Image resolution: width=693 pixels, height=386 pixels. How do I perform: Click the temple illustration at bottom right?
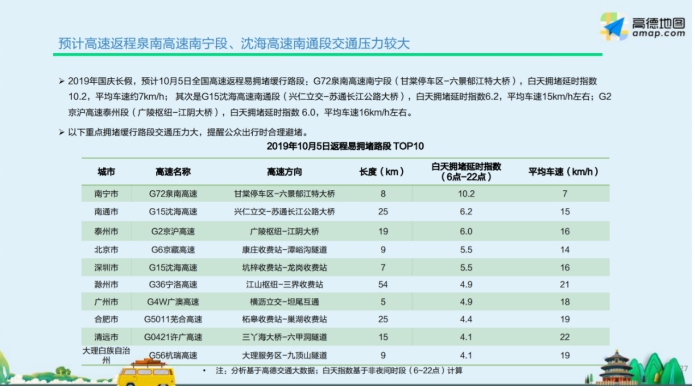tap(616, 367)
